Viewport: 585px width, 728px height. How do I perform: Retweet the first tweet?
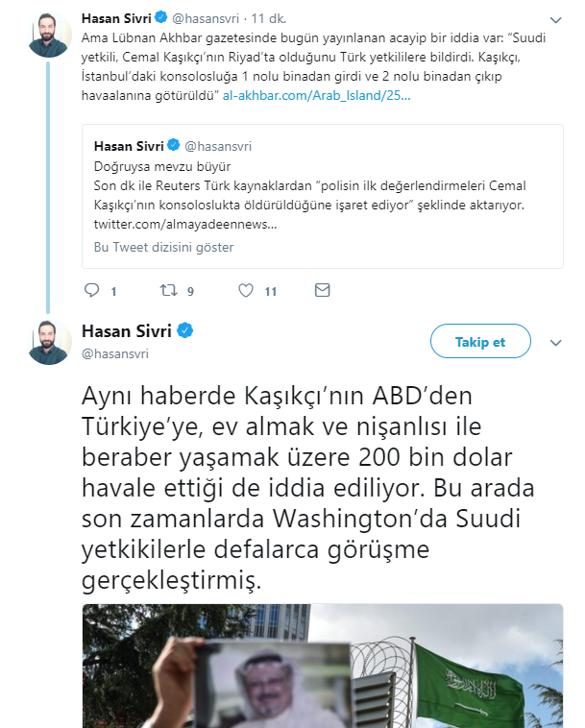point(169,290)
